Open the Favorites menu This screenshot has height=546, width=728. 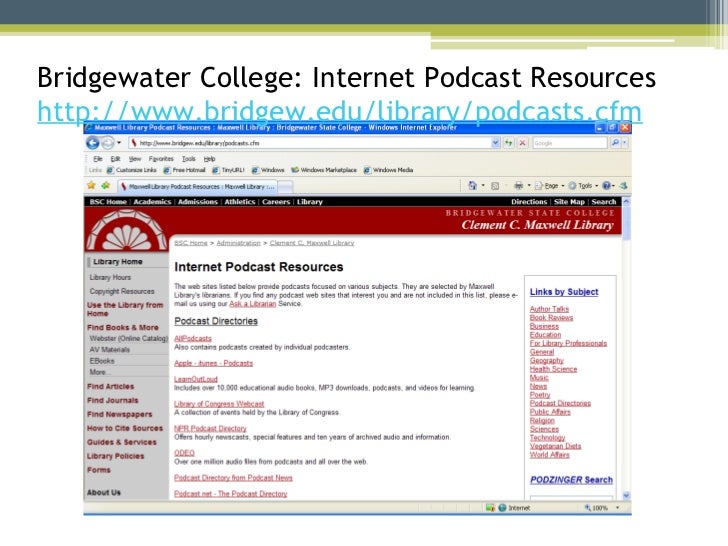click(x=161, y=159)
